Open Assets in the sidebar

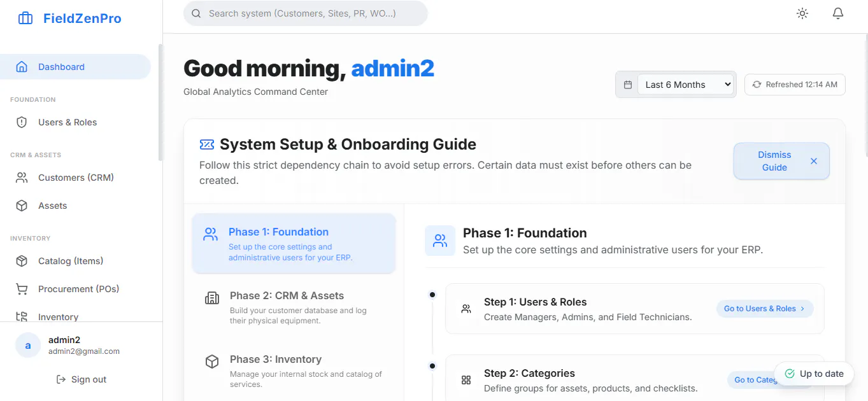[x=75, y=206]
